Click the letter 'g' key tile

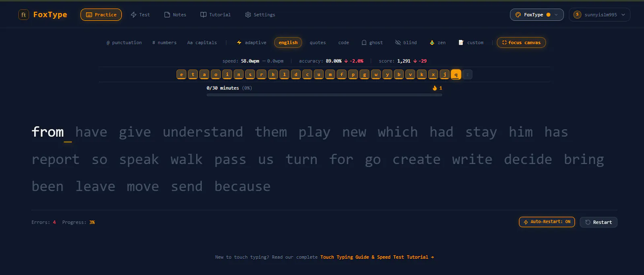tap(365, 74)
